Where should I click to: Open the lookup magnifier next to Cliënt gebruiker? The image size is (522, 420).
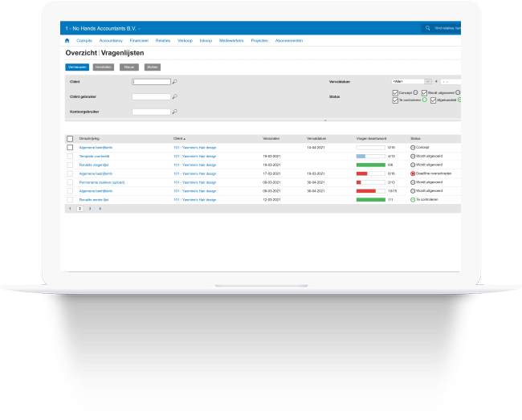tap(174, 96)
